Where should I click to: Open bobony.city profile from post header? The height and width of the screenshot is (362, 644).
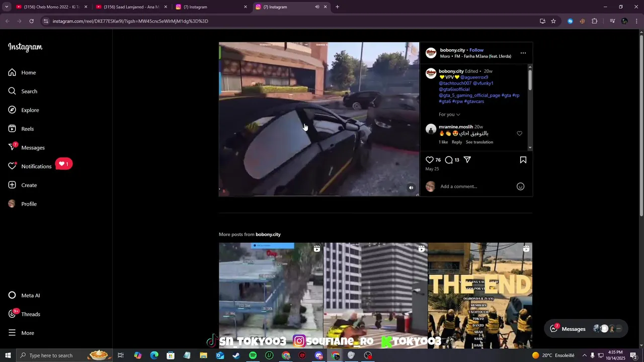tap(452, 50)
